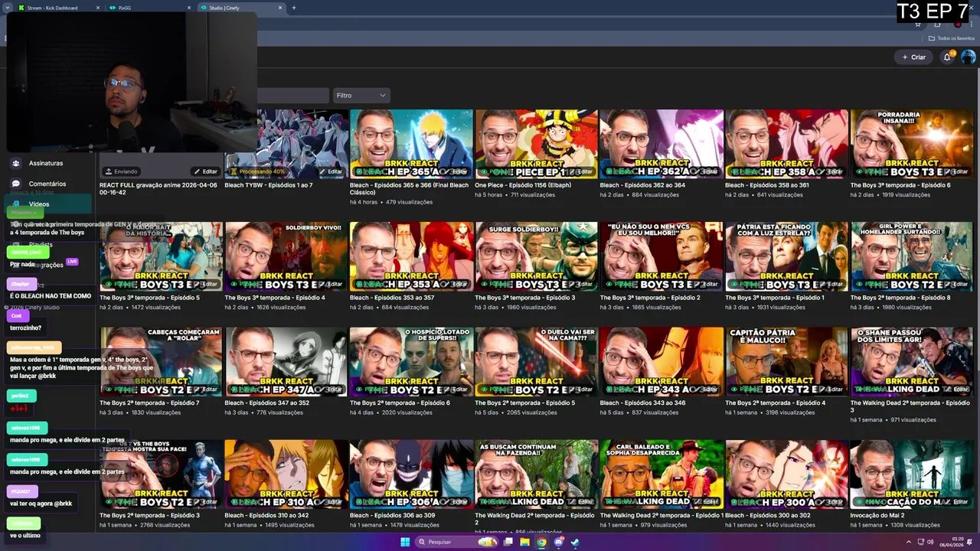Edit The Boys 3ª temporada Episódio 5
The height and width of the screenshot is (551, 980).
coord(205,284)
